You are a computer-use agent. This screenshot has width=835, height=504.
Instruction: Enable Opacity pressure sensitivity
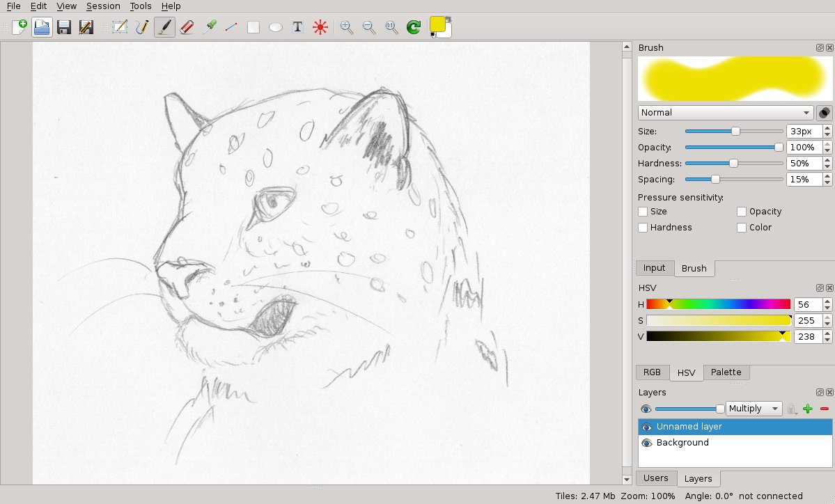point(741,212)
